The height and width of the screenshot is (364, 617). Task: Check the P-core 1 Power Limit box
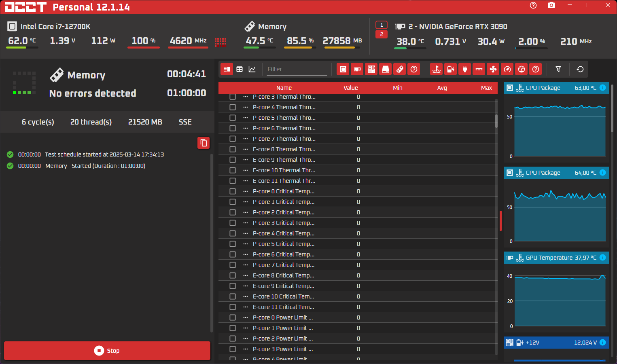[x=233, y=328]
